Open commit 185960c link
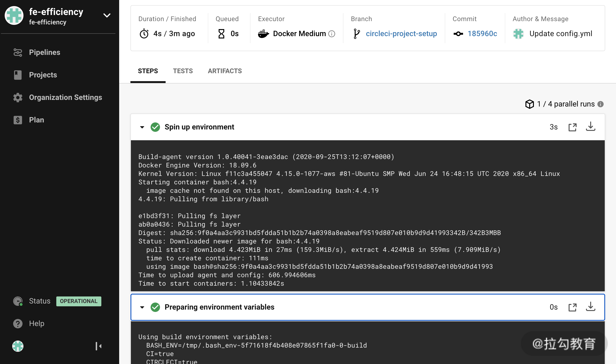The height and width of the screenshot is (364, 616). tap(482, 34)
